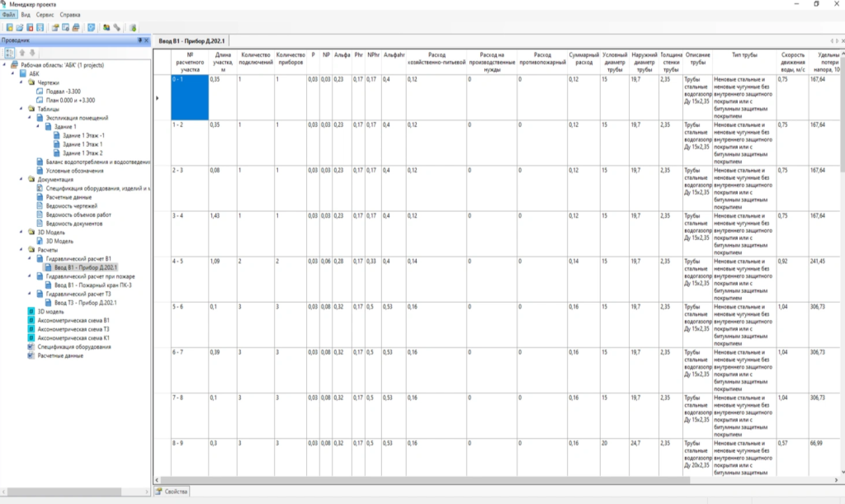The width and height of the screenshot is (845, 504).
Task: Click the printer icon in main toolbar
Action: tap(76, 27)
